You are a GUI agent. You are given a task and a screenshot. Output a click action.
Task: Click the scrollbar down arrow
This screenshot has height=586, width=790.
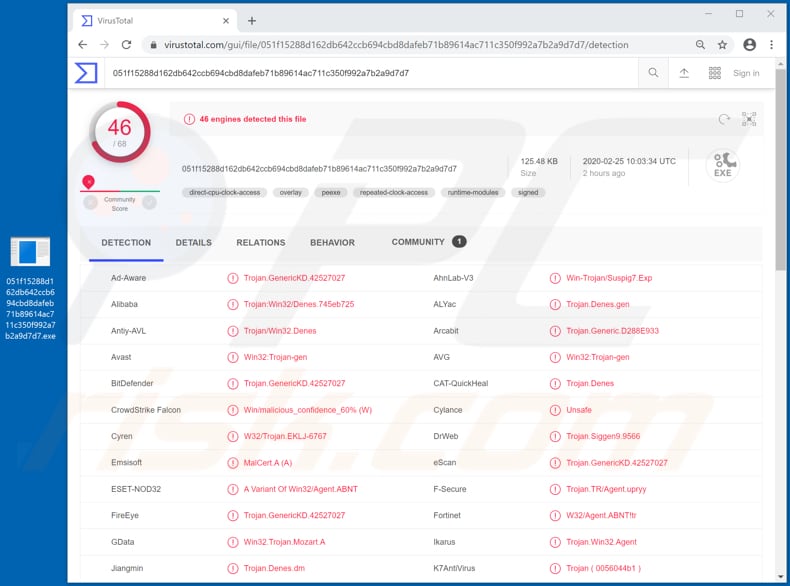780,576
